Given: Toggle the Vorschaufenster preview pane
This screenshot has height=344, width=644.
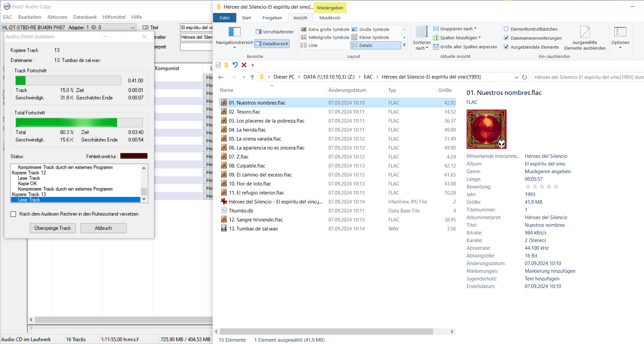Looking at the screenshot, I should tap(275, 32).
